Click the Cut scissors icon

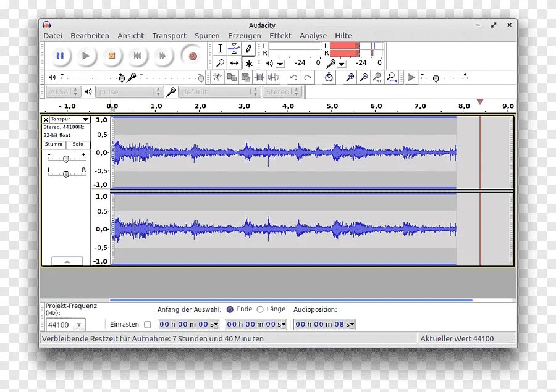pyautogui.click(x=217, y=77)
